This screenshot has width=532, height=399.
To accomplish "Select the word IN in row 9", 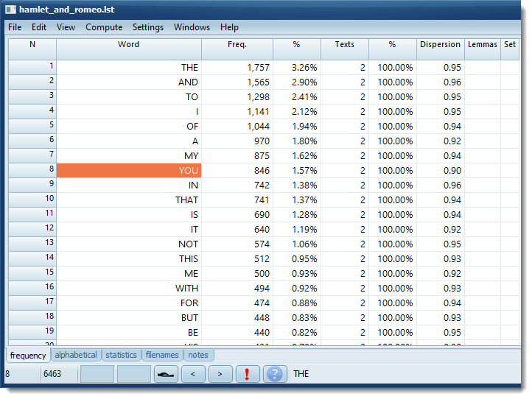I will [x=193, y=186].
